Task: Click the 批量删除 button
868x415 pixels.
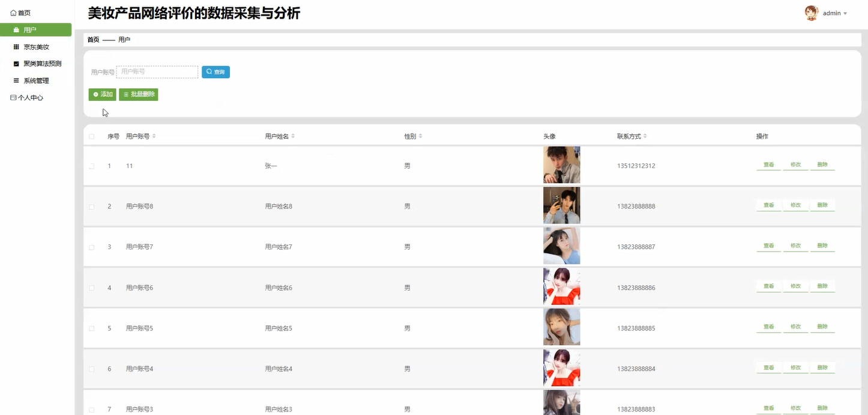Action: (139, 94)
